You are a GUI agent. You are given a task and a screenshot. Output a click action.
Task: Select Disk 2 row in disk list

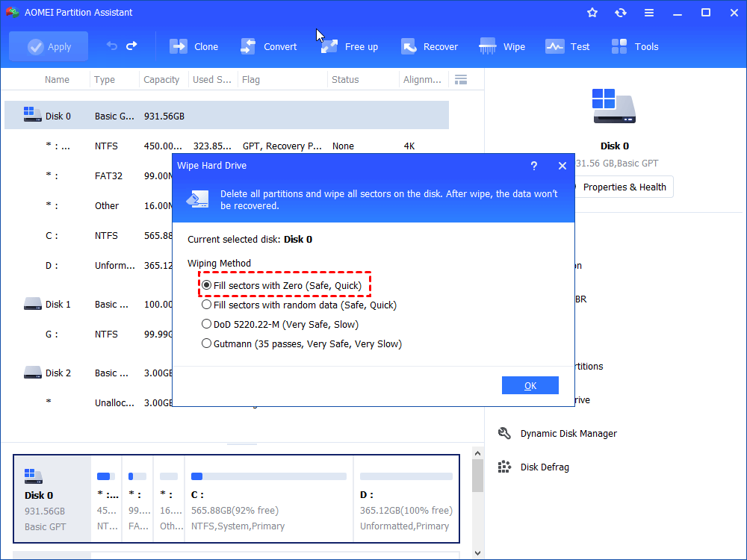(89, 373)
